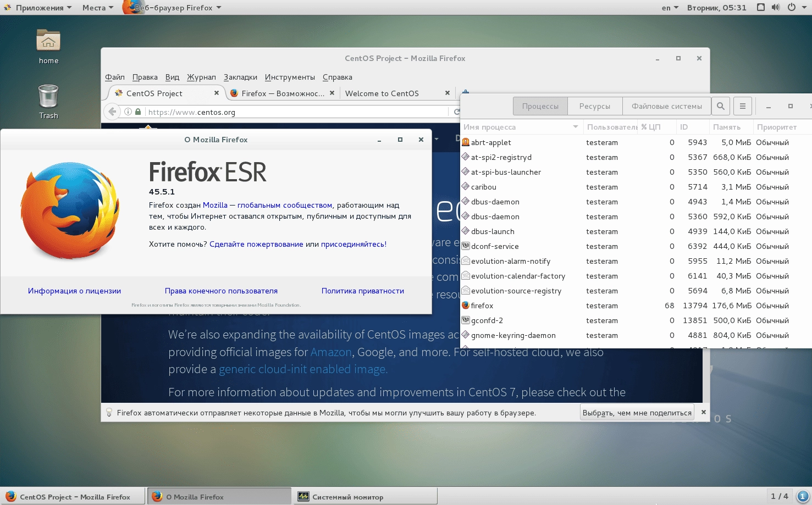
Task: Click the присоединяйтесь! link
Action: point(353,244)
